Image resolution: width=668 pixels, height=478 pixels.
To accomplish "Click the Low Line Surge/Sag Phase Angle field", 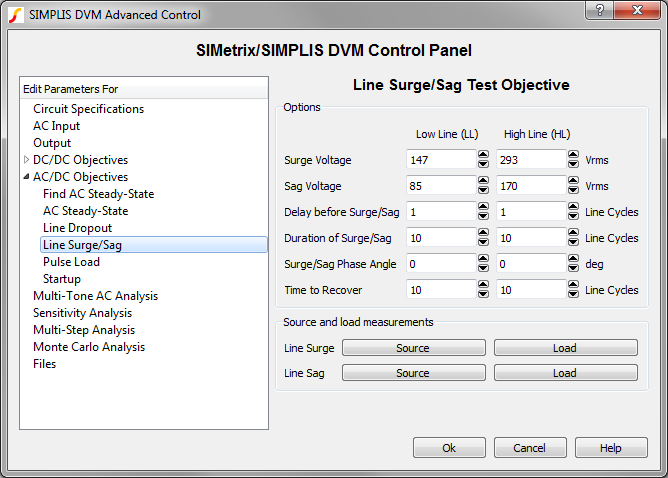I will point(440,264).
